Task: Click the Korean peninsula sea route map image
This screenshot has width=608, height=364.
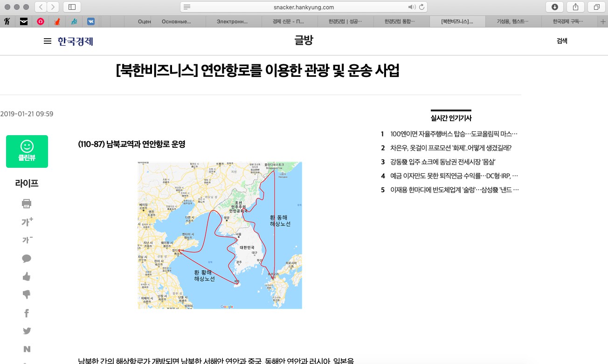Action: (220, 235)
